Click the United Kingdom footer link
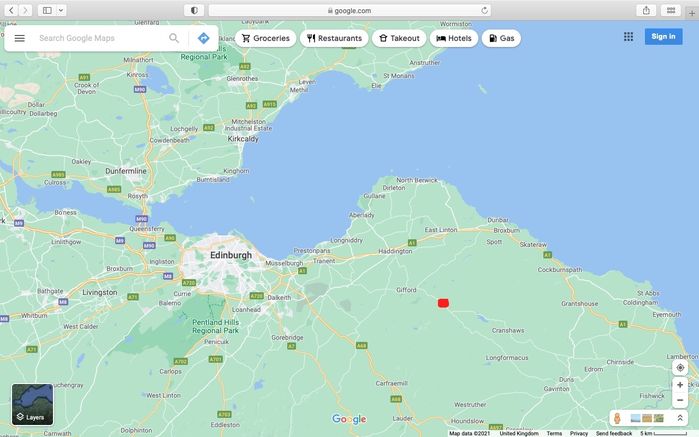 click(x=519, y=433)
